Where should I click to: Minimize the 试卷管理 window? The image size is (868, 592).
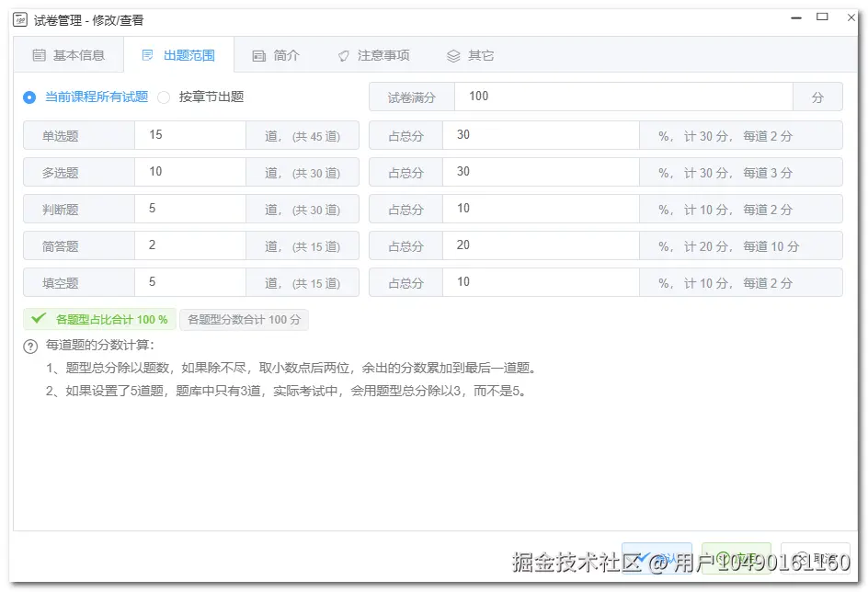796,18
